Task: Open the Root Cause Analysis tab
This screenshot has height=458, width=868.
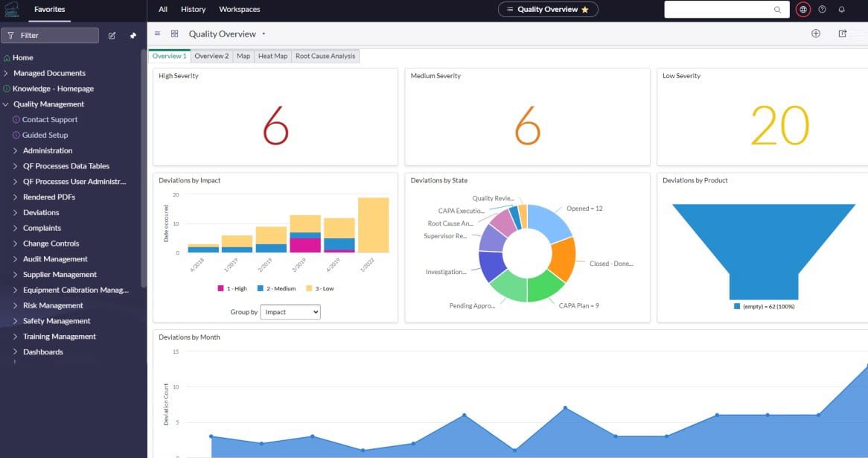Action: pos(325,56)
